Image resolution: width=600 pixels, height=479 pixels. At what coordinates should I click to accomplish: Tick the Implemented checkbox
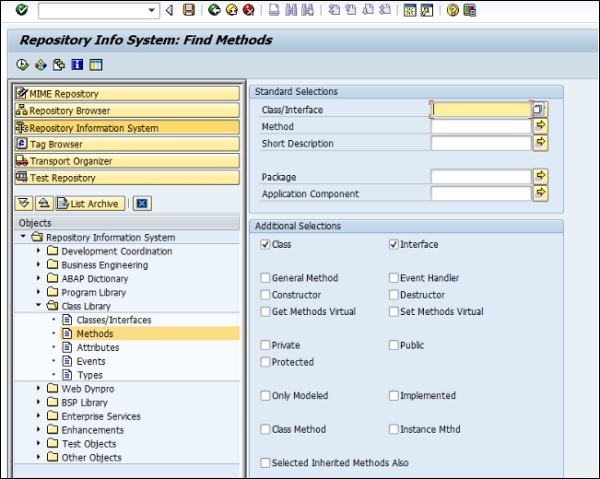(394, 396)
